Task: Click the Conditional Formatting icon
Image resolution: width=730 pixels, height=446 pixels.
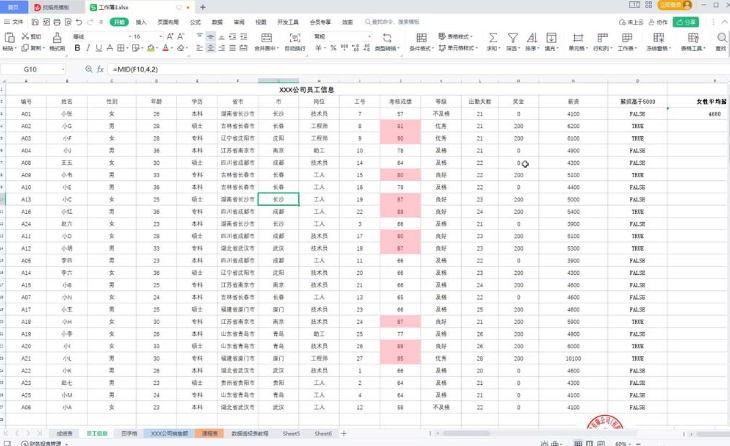Action: [x=421, y=38]
